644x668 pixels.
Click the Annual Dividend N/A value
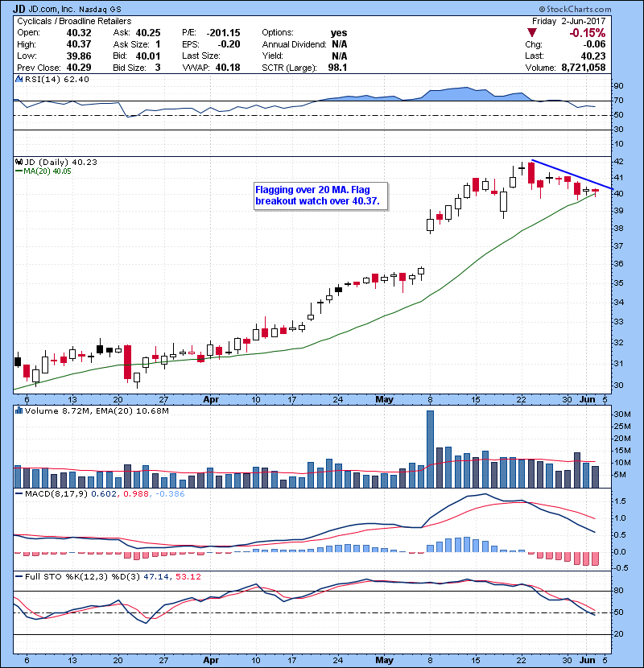coord(339,44)
